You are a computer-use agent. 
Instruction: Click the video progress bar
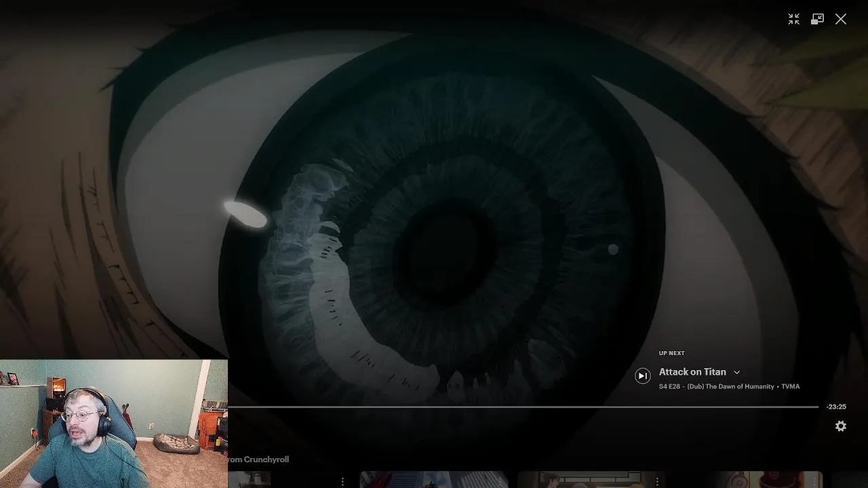523,407
